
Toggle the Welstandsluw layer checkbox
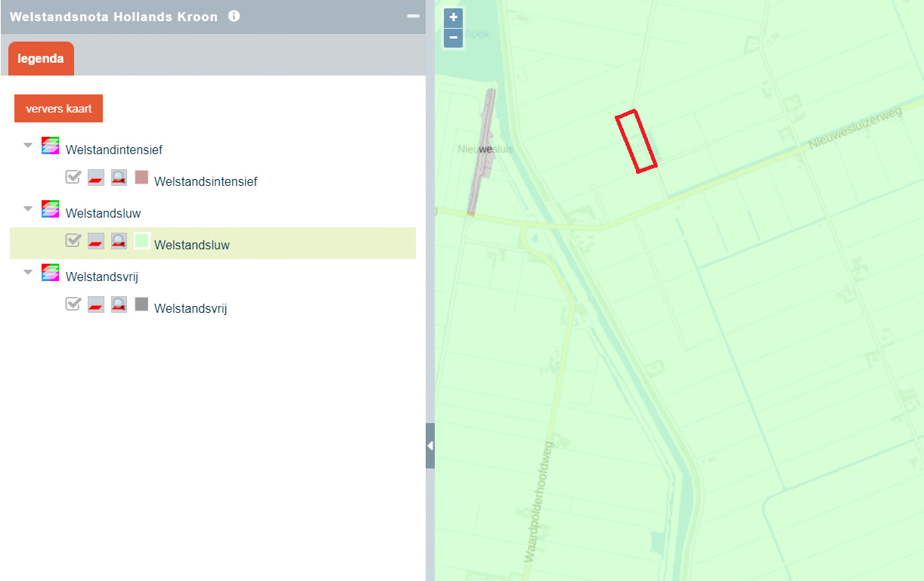(x=73, y=240)
